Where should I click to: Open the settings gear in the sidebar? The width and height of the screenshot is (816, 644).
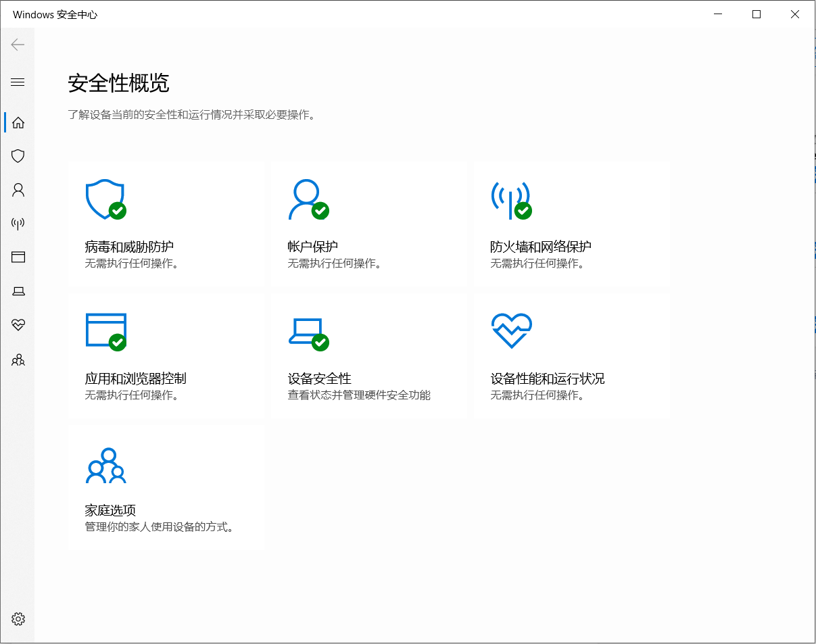click(x=18, y=619)
